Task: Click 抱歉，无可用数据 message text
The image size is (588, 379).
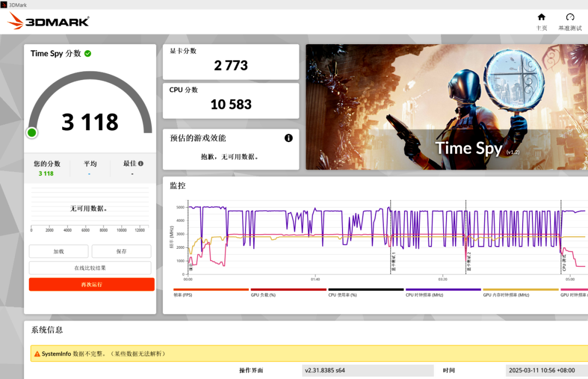Action: pos(230,157)
